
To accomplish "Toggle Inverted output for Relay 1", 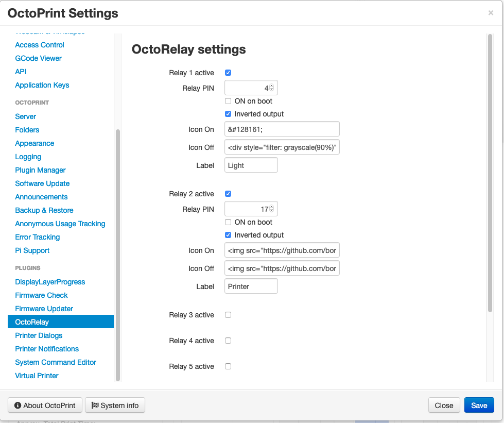I will 228,114.
